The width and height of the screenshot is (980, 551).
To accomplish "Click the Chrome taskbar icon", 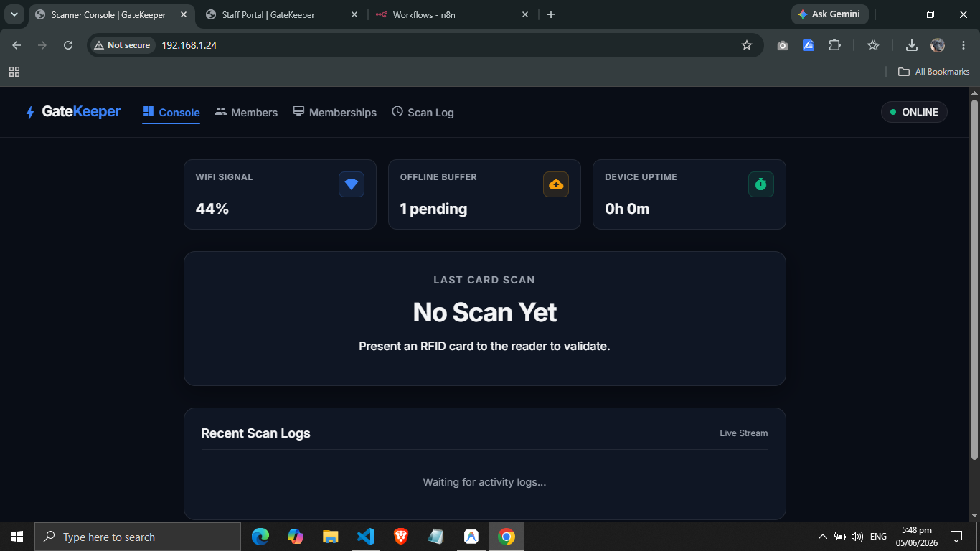I will pyautogui.click(x=507, y=537).
